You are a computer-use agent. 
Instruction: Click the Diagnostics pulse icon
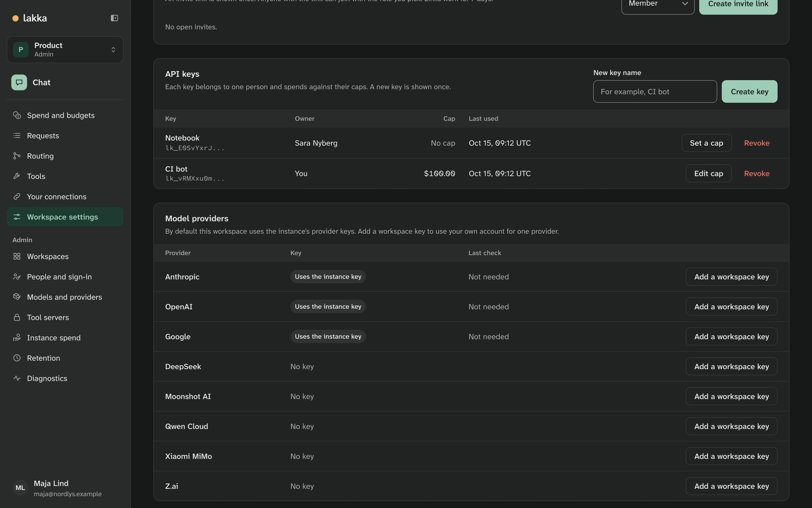point(17,378)
